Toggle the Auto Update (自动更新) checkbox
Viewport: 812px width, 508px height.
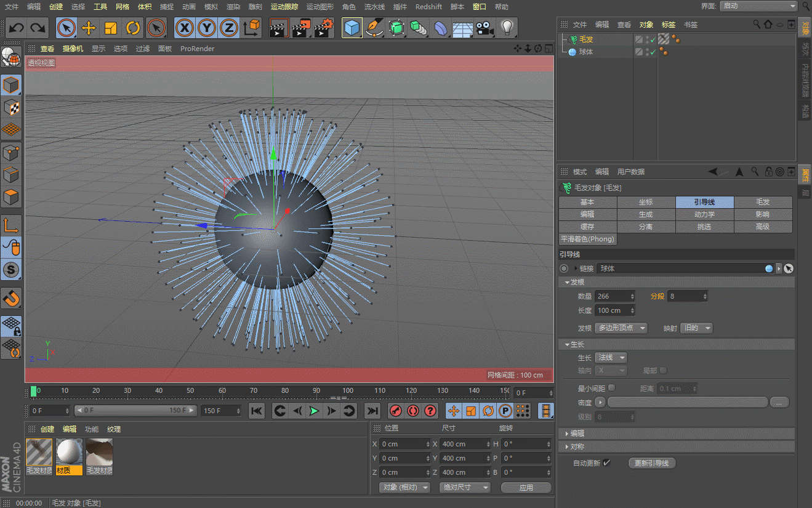tap(607, 463)
